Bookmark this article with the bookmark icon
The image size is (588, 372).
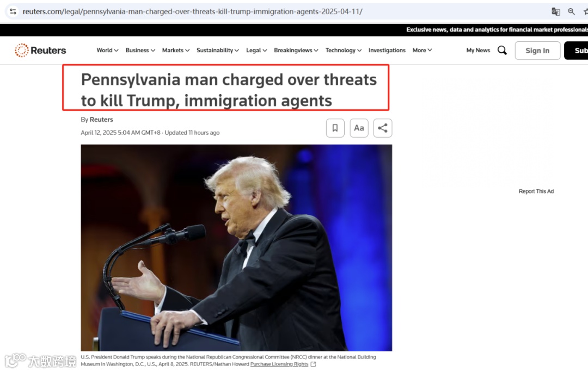[335, 128]
